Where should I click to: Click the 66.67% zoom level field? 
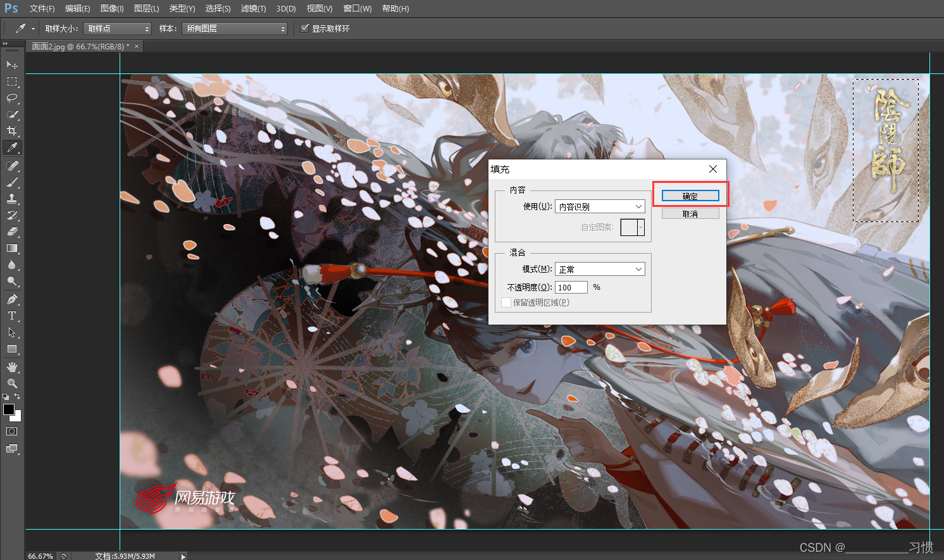40,556
